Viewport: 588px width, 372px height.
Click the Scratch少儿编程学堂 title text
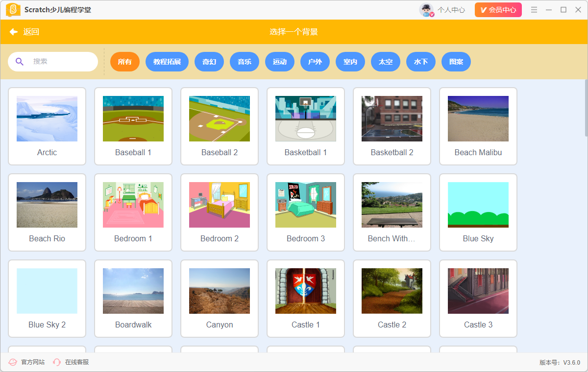click(x=58, y=10)
